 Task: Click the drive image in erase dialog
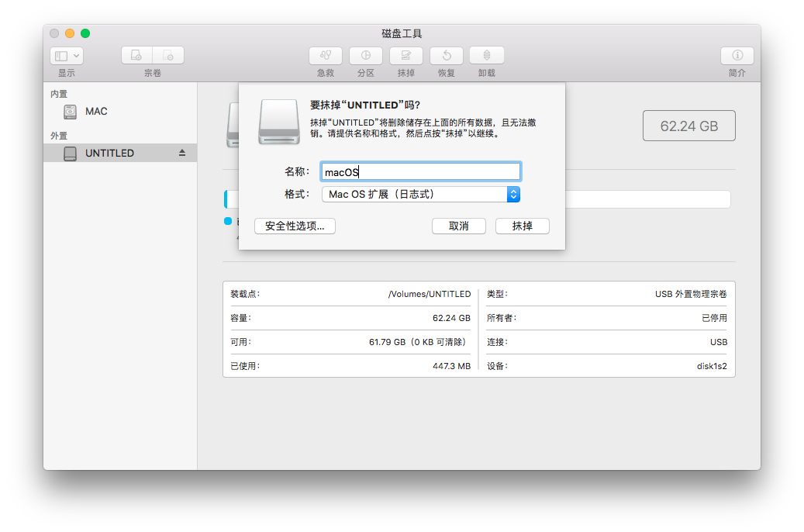(279, 122)
